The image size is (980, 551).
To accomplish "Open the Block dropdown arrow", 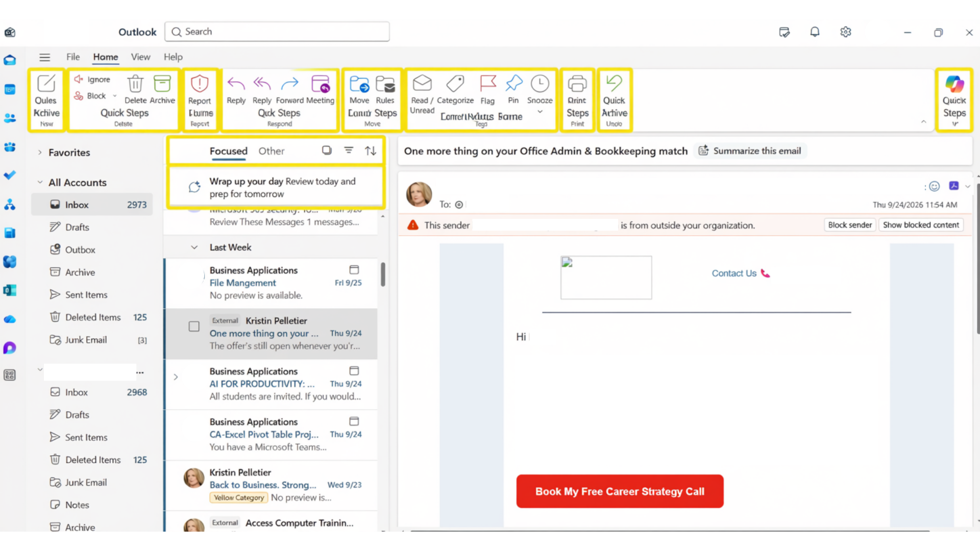I will [x=115, y=95].
